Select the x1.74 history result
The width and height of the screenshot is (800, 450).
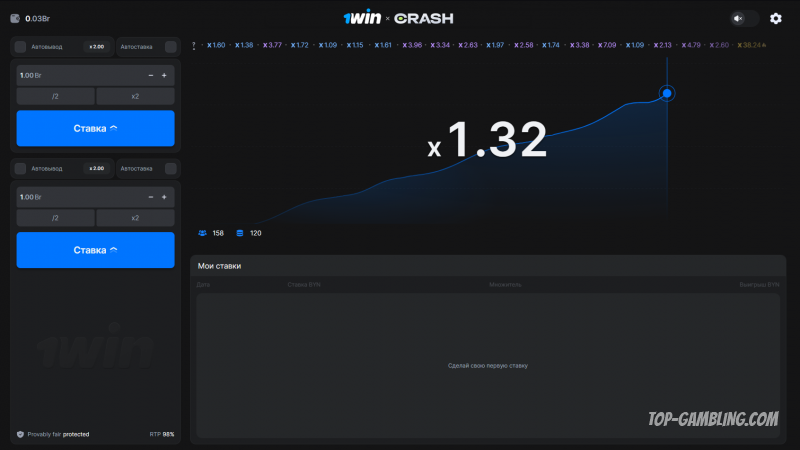click(x=551, y=45)
